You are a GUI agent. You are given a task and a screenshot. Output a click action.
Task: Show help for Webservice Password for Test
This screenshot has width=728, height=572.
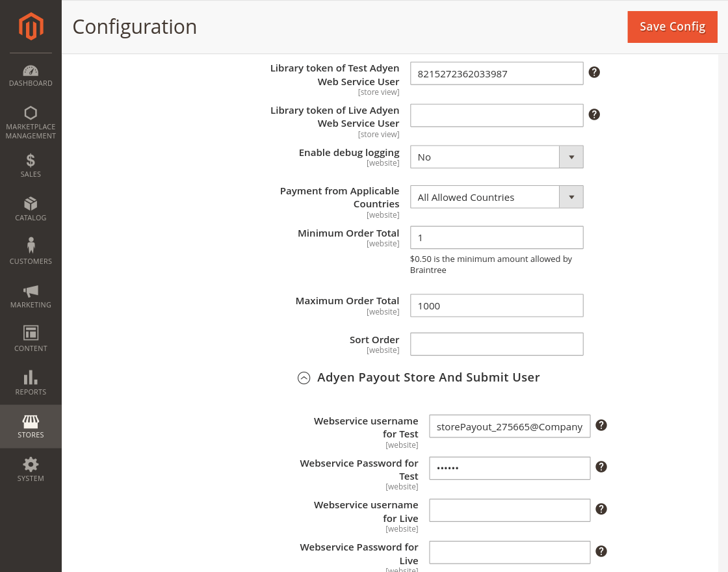[601, 467]
